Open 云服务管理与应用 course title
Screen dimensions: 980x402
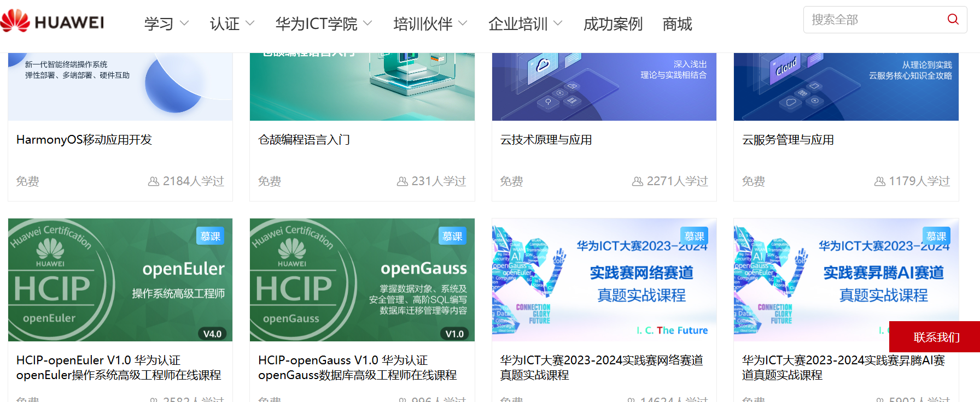(788, 140)
